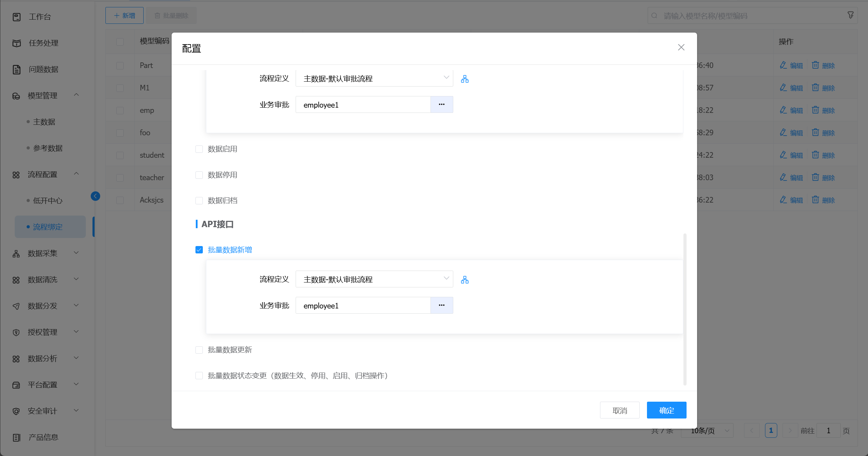Click the 任务处理 sidebar icon

pyautogui.click(x=16, y=43)
